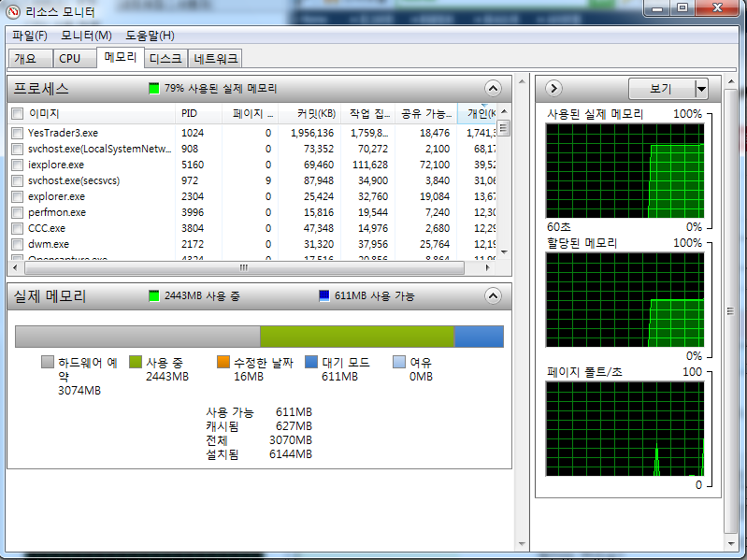747x560 pixels.
Task: Open the File menu
Action: tap(30, 36)
